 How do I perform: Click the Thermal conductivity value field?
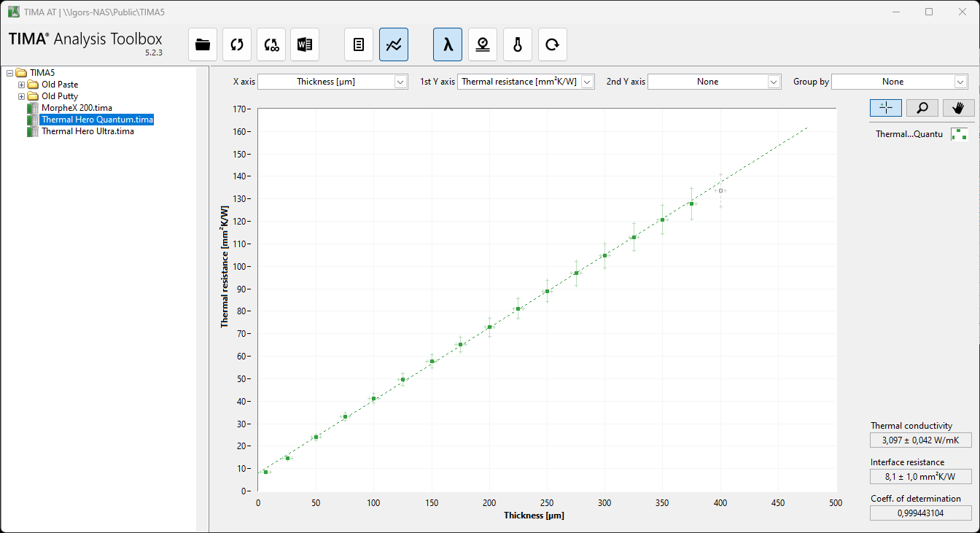pyautogui.click(x=921, y=440)
